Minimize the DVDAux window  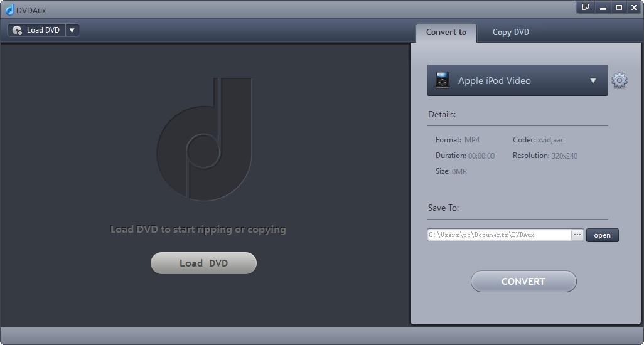603,8
